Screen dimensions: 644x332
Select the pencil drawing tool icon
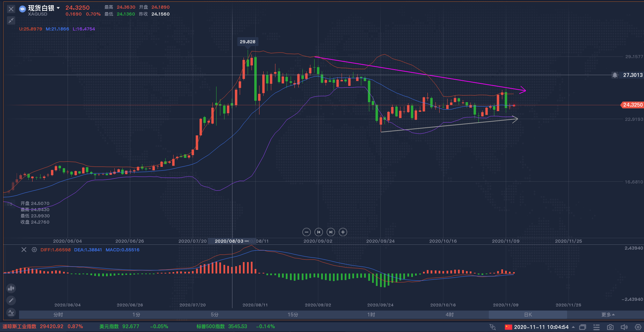pyautogui.click(x=11, y=300)
